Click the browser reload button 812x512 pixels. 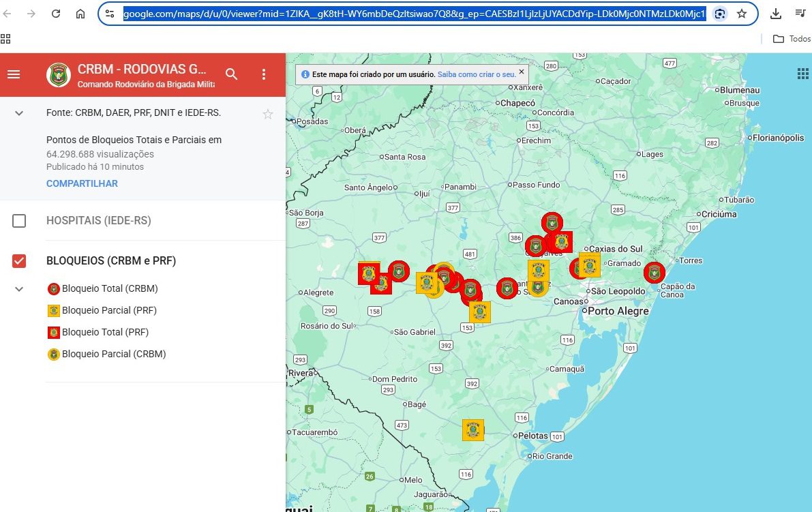[56, 14]
